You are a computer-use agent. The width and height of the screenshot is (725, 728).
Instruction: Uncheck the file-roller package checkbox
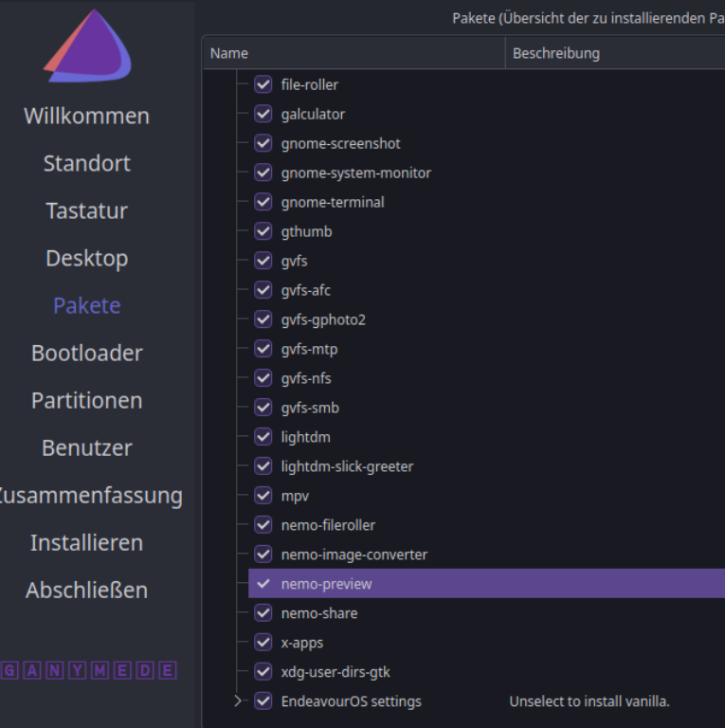263,84
